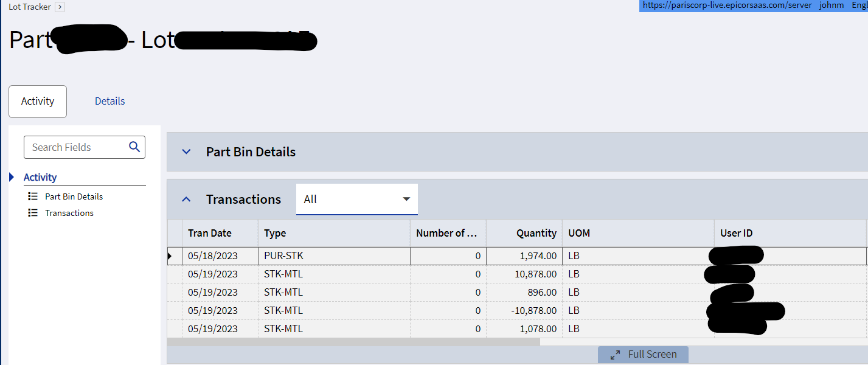Select the PUR-STK row indicator arrow

click(170, 256)
